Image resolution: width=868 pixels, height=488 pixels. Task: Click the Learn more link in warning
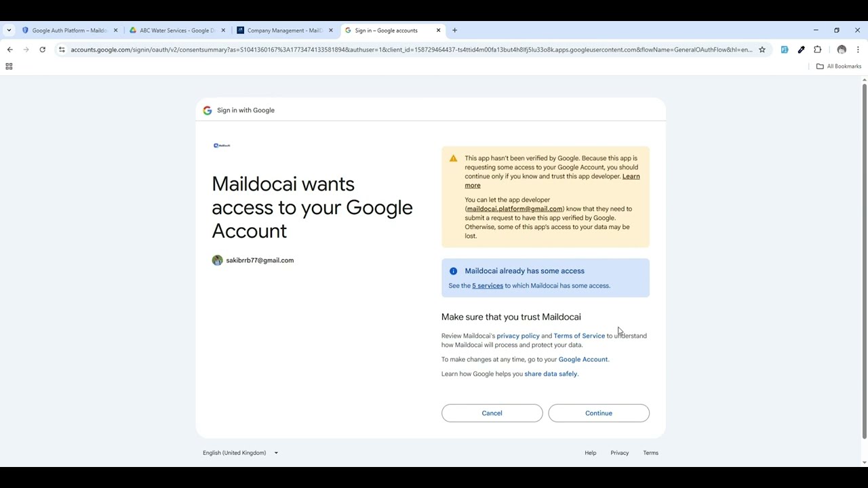(x=631, y=176)
